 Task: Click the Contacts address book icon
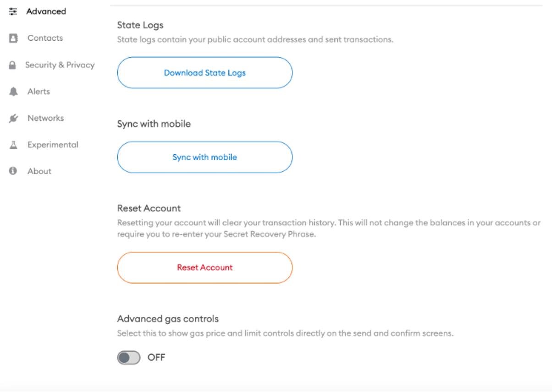click(x=13, y=38)
